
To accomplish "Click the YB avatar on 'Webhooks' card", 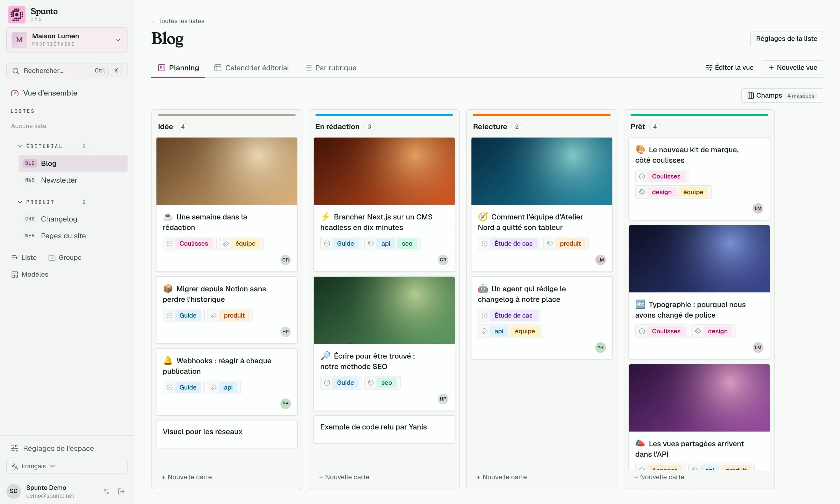I will coord(286,404).
